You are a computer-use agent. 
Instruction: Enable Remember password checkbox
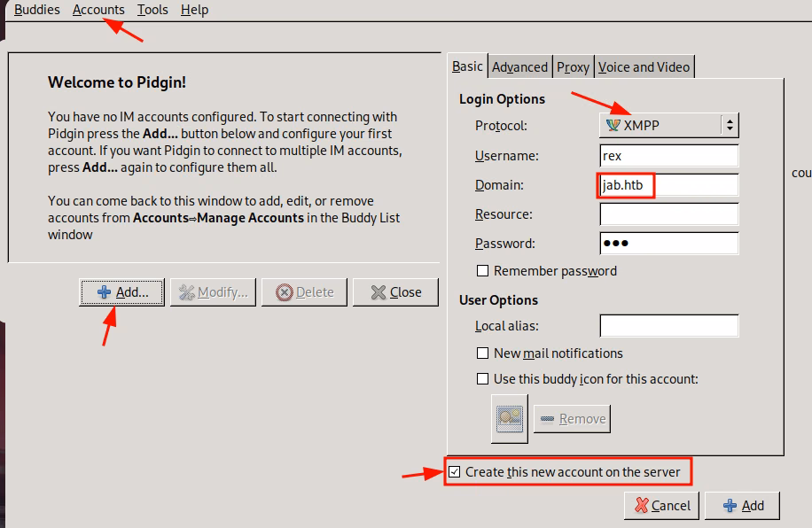click(482, 271)
